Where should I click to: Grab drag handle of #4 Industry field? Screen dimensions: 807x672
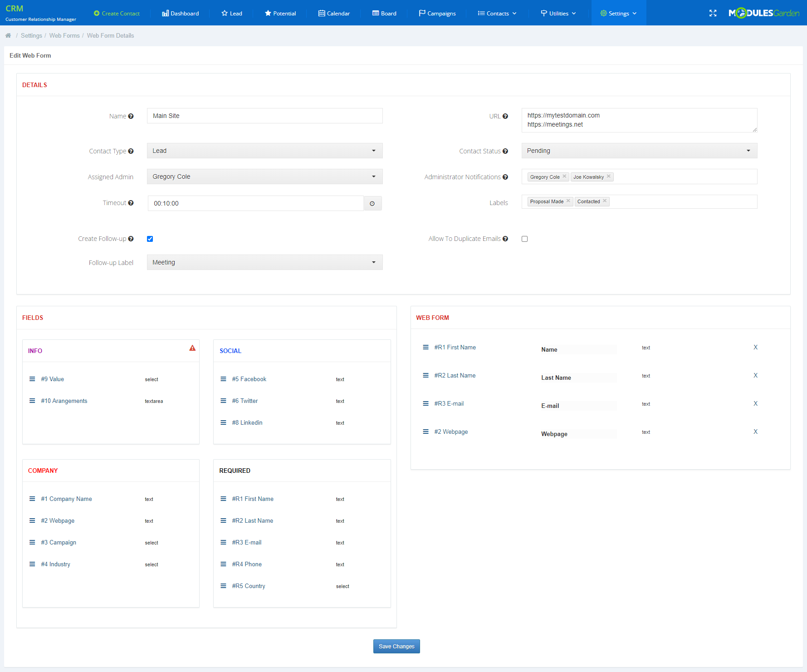click(32, 564)
